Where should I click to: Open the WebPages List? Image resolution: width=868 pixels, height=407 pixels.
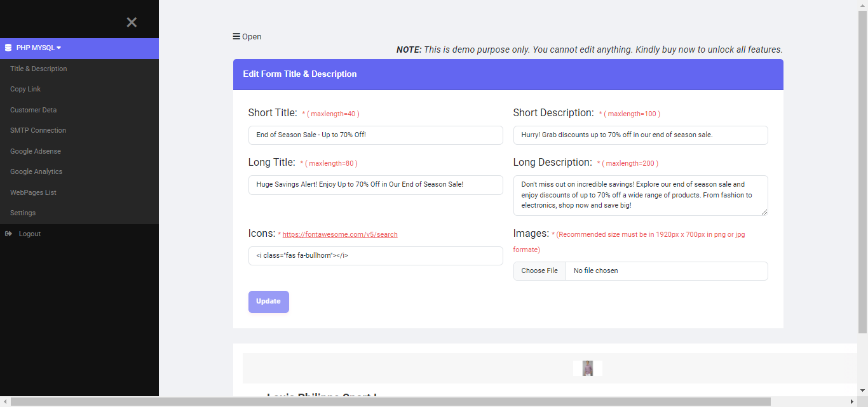pyautogui.click(x=33, y=192)
